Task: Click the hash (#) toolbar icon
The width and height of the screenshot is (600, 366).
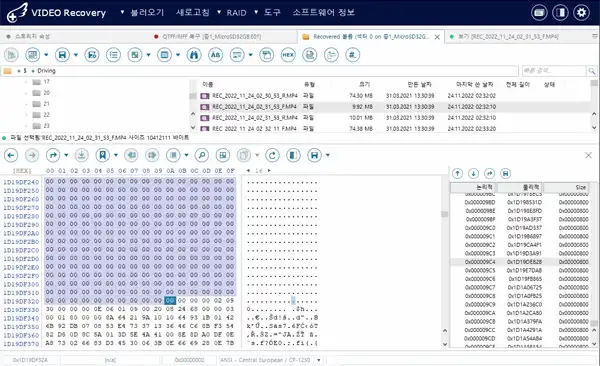Action: (x=352, y=55)
